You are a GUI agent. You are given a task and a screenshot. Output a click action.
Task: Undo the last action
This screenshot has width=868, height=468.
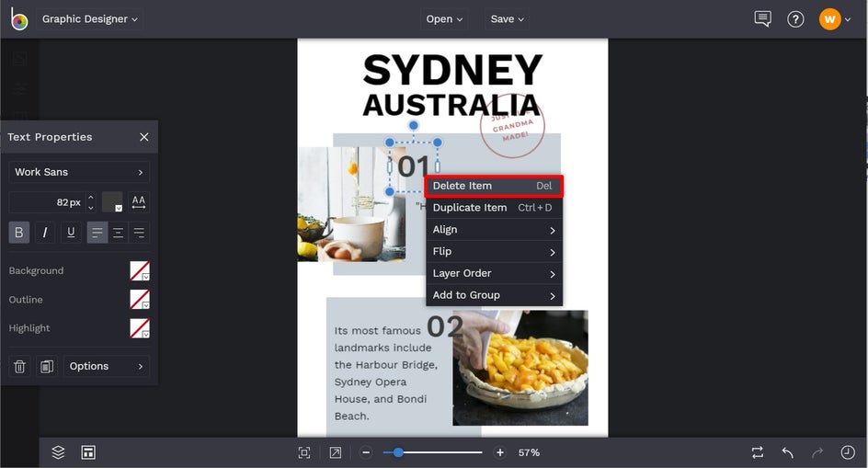tap(788, 452)
